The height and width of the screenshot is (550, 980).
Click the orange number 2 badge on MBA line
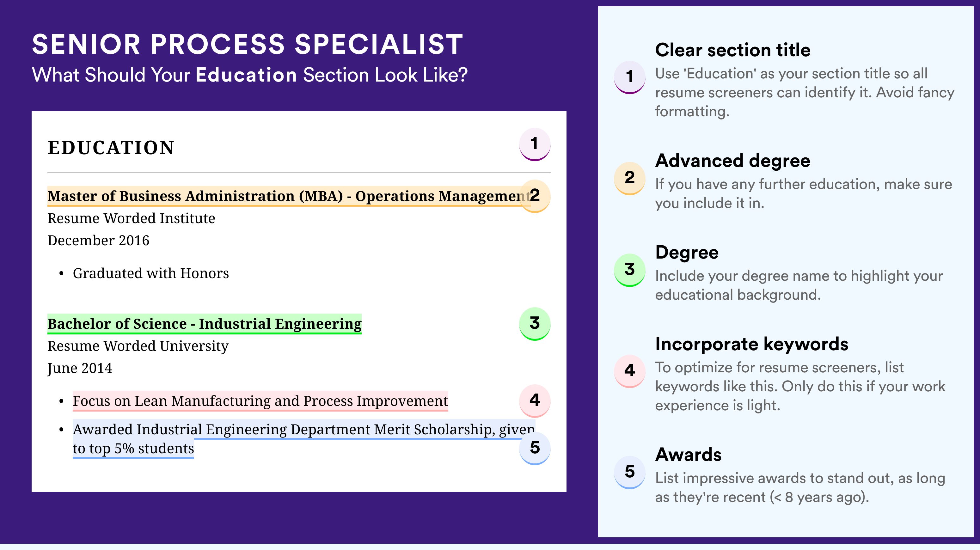click(535, 196)
